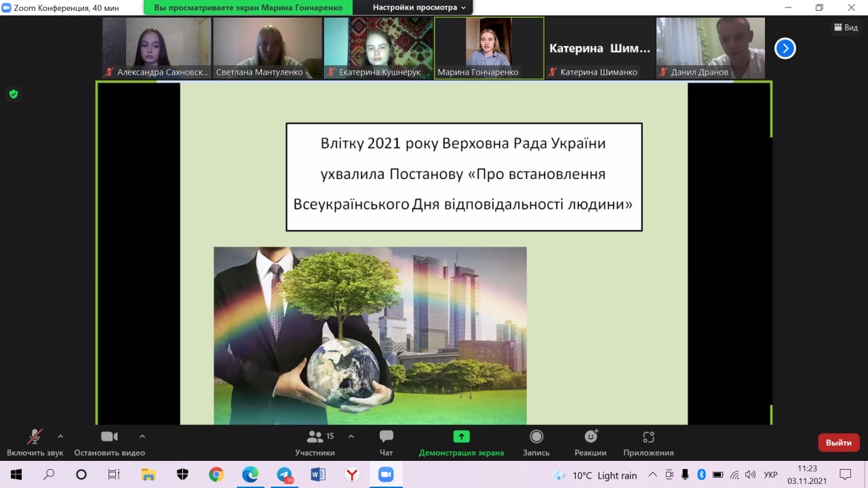The image size is (868, 488).
Task: Leave meeting with red Выйти button
Action: [839, 443]
